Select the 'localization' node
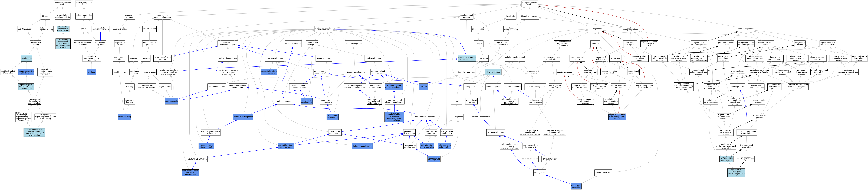Viewport: 868px width, 190px height. pyautogui.click(x=511, y=16)
